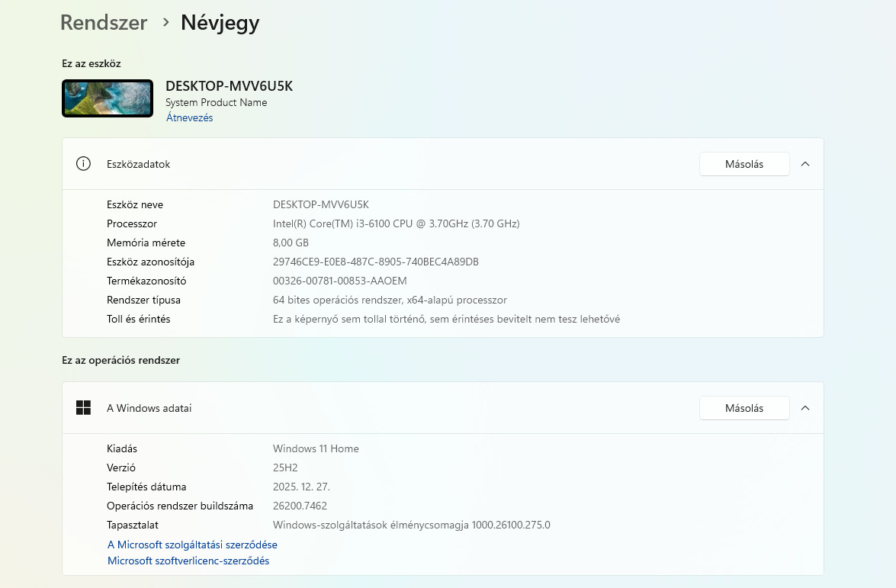Collapse the Eszközadatok section using its chevron
The width and height of the screenshot is (896, 588).
805,164
